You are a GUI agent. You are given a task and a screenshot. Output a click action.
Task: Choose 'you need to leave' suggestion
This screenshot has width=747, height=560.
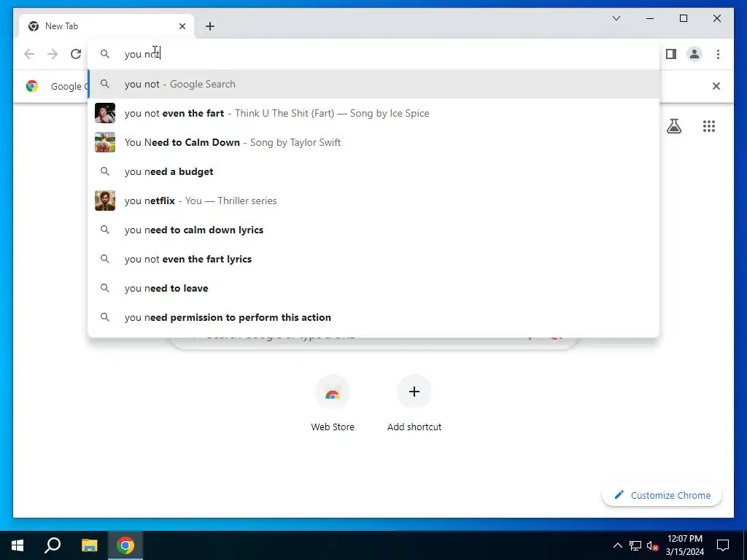pyautogui.click(x=374, y=288)
